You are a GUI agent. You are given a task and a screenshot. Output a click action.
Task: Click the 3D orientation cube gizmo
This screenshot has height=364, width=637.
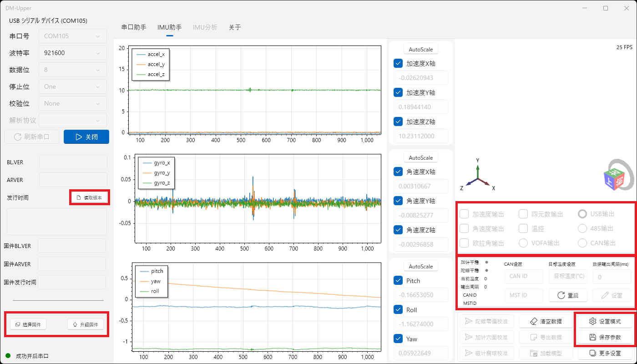(x=614, y=179)
